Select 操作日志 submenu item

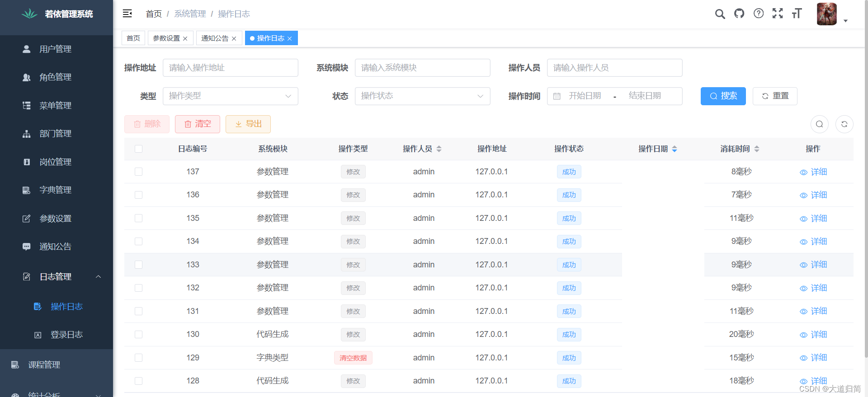[x=57, y=307]
